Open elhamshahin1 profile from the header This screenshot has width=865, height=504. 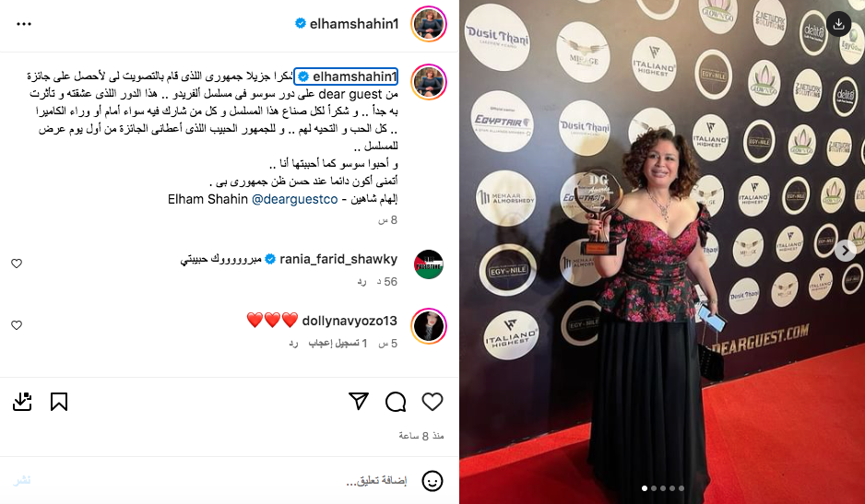[353, 24]
